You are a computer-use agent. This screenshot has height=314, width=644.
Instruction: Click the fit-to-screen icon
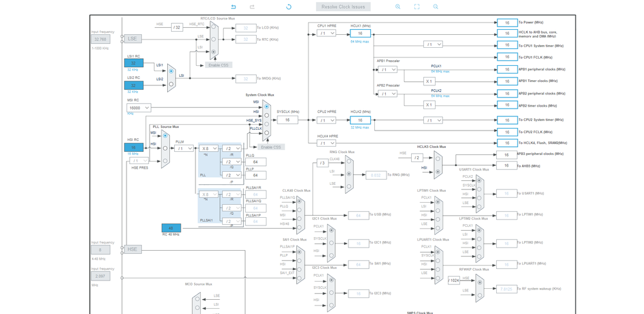[x=416, y=7]
